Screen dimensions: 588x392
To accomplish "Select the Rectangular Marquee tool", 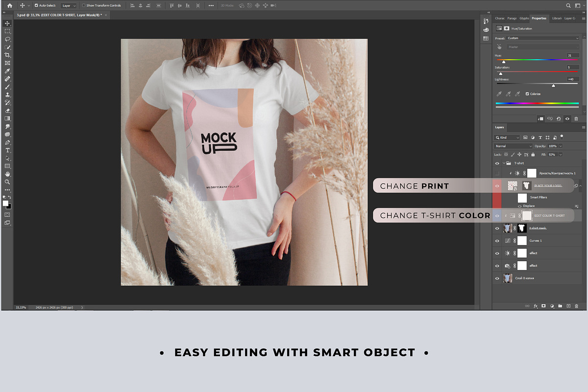I will tap(7, 31).
